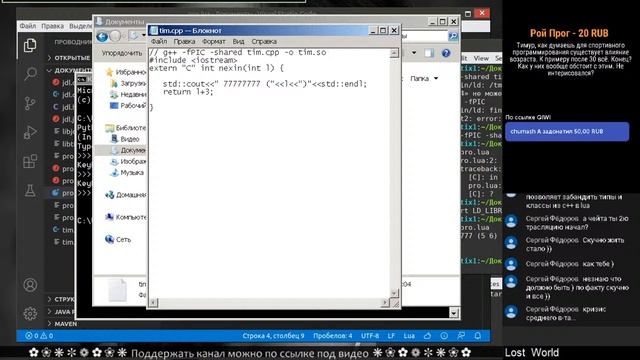Expand the JAVA PROJECTS section in VS Code sidebar
This screenshot has width=640, height=360.
point(61,311)
